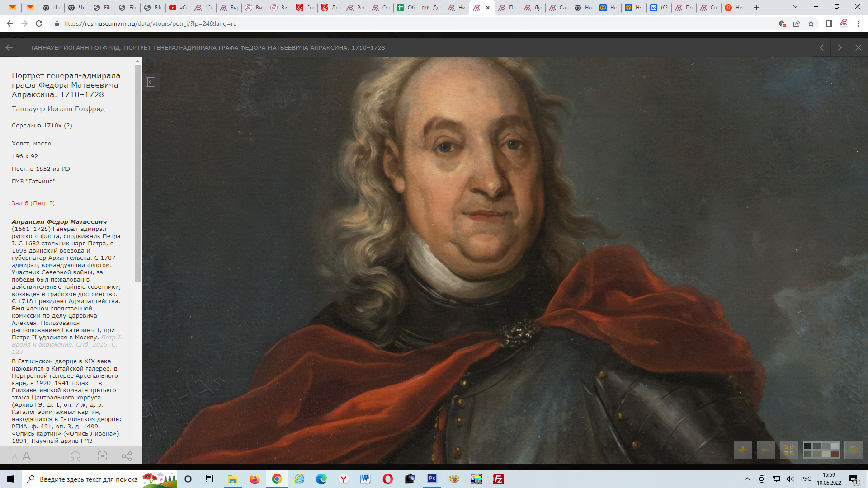Open Photoshop from the Windows taskbar
Image resolution: width=868 pixels, height=488 pixels.
click(x=432, y=479)
